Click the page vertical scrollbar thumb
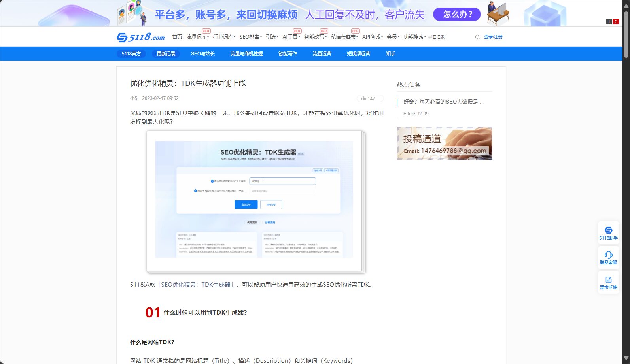 coord(626,35)
